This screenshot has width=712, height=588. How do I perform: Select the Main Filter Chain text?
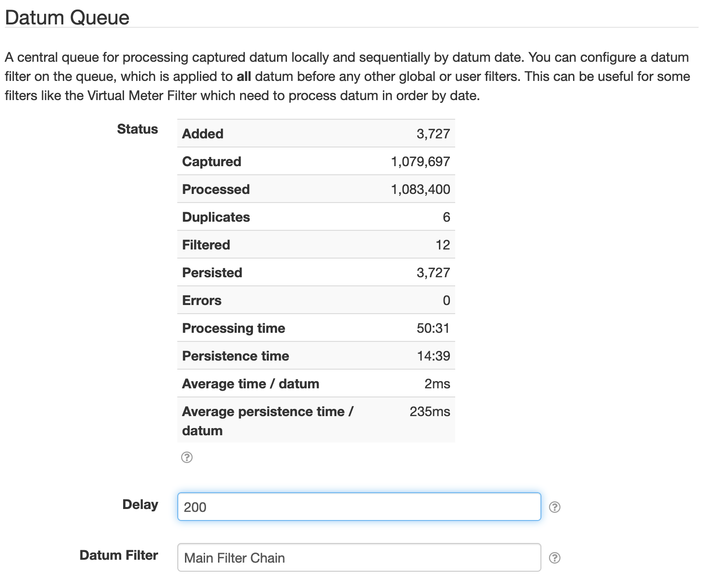pos(235,558)
